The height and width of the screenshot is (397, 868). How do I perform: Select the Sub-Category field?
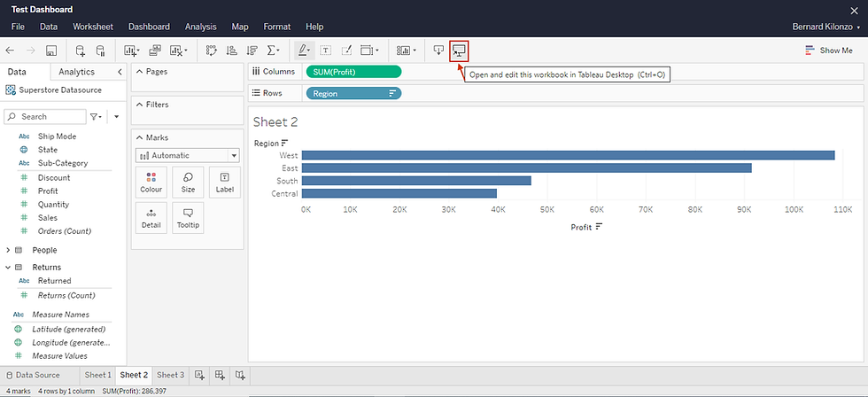63,163
